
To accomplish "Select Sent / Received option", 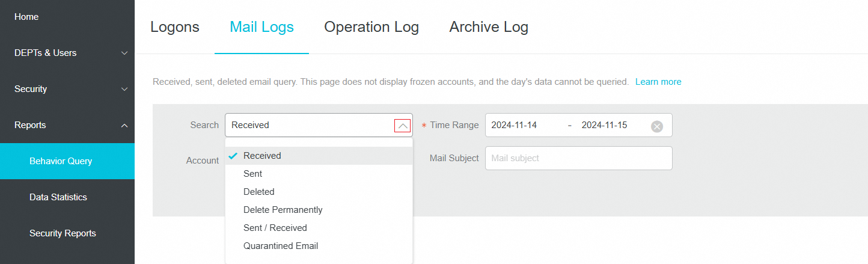I will 319,228.
